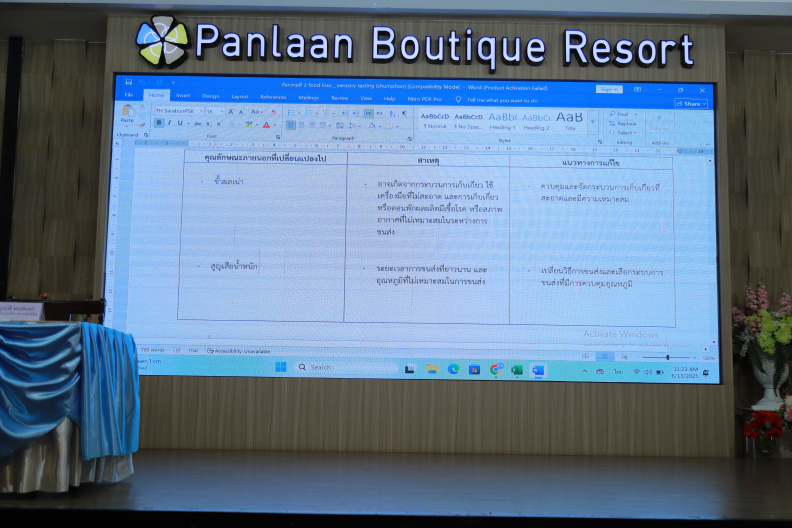Switch to the View ribbon tab
This screenshot has height=528, width=792.
pyautogui.click(x=366, y=99)
